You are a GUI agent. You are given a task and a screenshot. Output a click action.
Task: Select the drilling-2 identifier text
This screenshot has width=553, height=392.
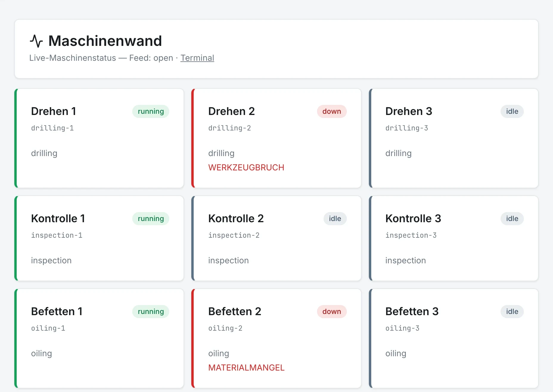(x=230, y=128)
